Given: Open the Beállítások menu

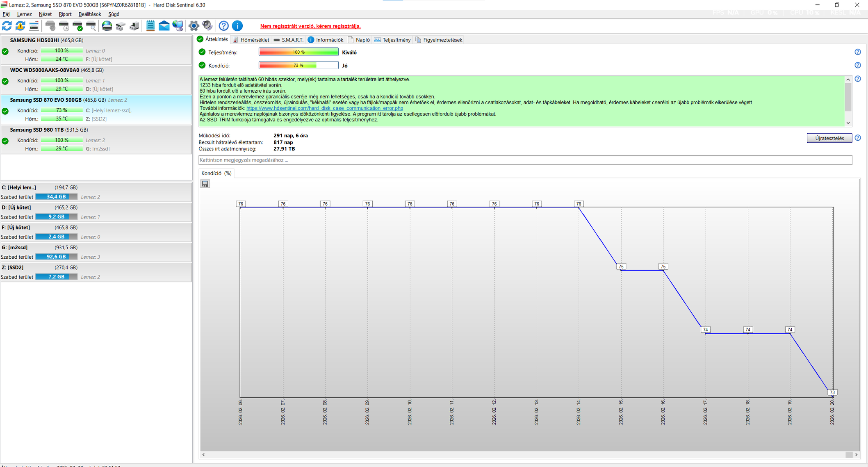Looking at the screenshot, I should point(89,14).
